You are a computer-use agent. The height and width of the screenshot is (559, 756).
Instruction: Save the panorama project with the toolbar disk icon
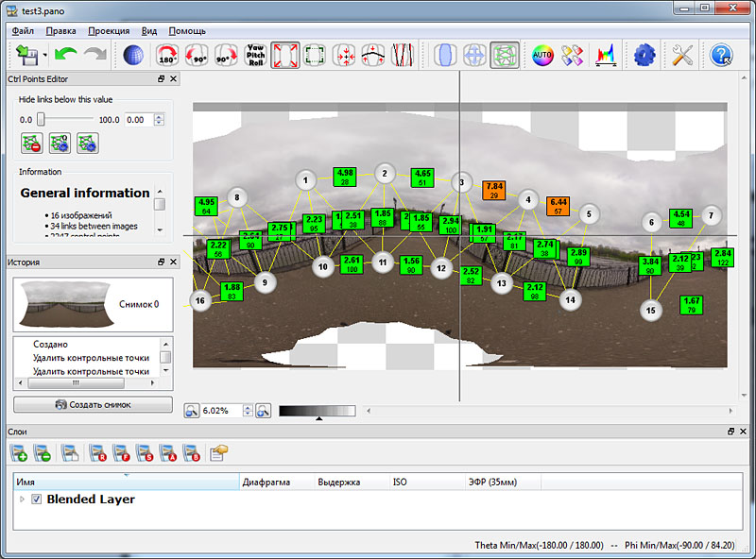point(27,55)
